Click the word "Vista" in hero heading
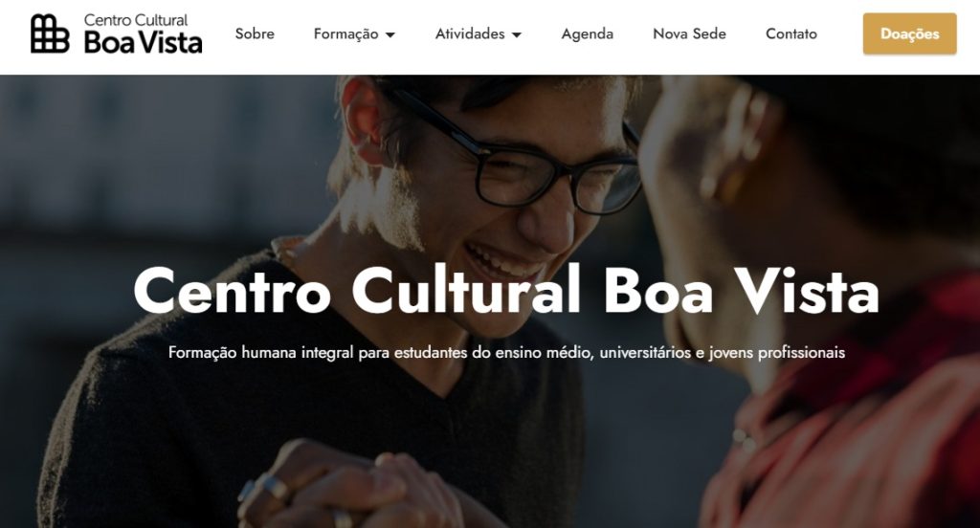Viewport: 980px width, 528px height. (x=806, y=291)
